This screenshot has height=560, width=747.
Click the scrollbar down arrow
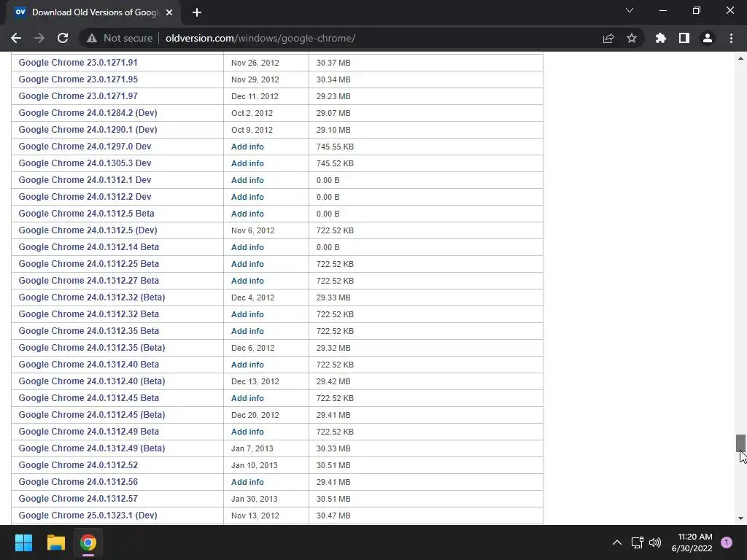[x=740, y=518]
